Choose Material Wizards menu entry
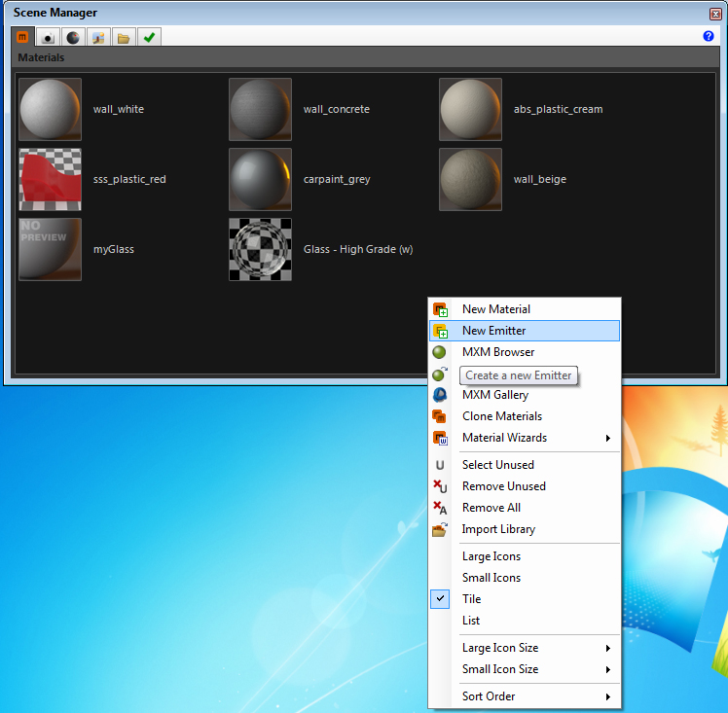The image size is (728, 713). pyautogui.click(x=525, y=438)
